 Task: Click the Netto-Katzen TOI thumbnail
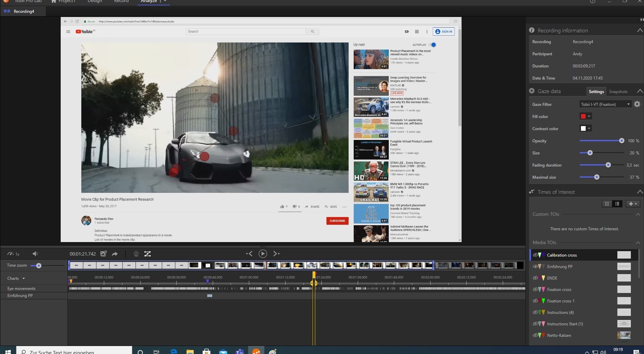pos(624,335)
